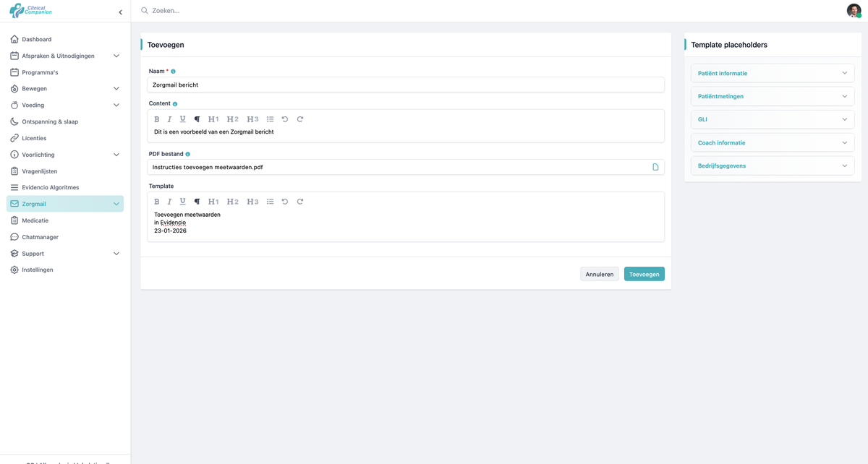Expand the Support submenu chevron
This screenshot has height=464, width=868.
pos(116,254)
